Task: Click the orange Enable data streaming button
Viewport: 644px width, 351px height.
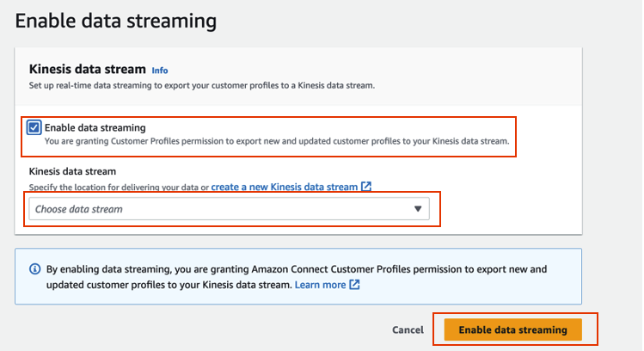Action: click(512, 329)
